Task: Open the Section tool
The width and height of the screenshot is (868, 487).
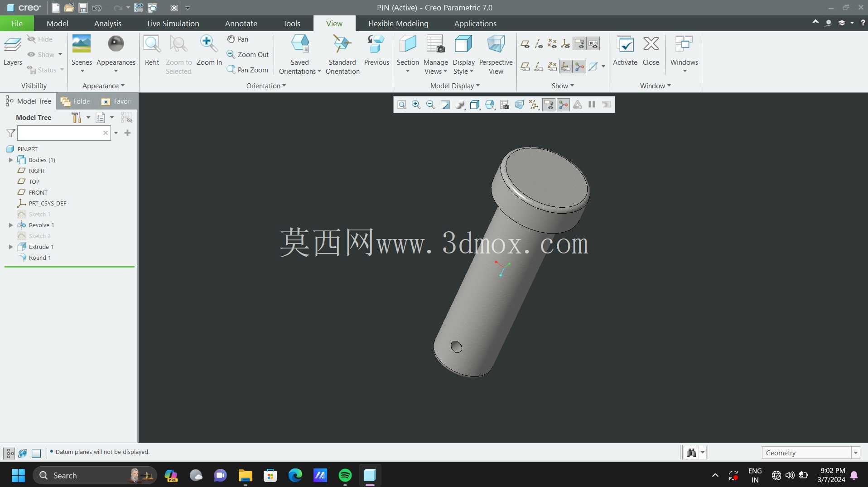Action: (x=408, y=54)
